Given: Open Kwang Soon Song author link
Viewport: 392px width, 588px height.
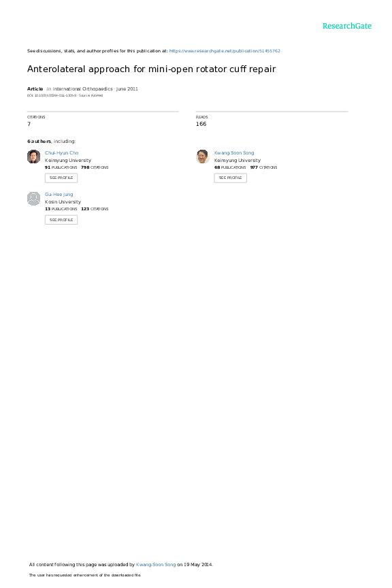Looking at the screenshot, I should click(234, 153).
